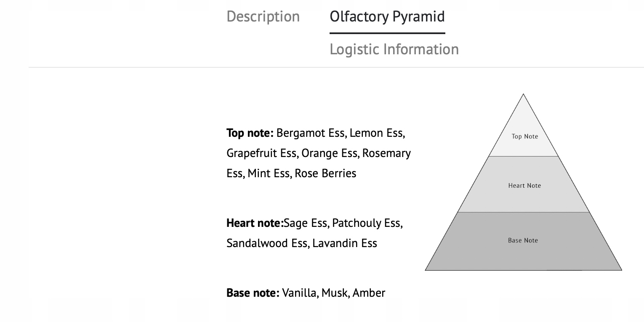Click the bold 'Heart note:' heading
The image size is (644, 322).
click(x=255, y=223)
